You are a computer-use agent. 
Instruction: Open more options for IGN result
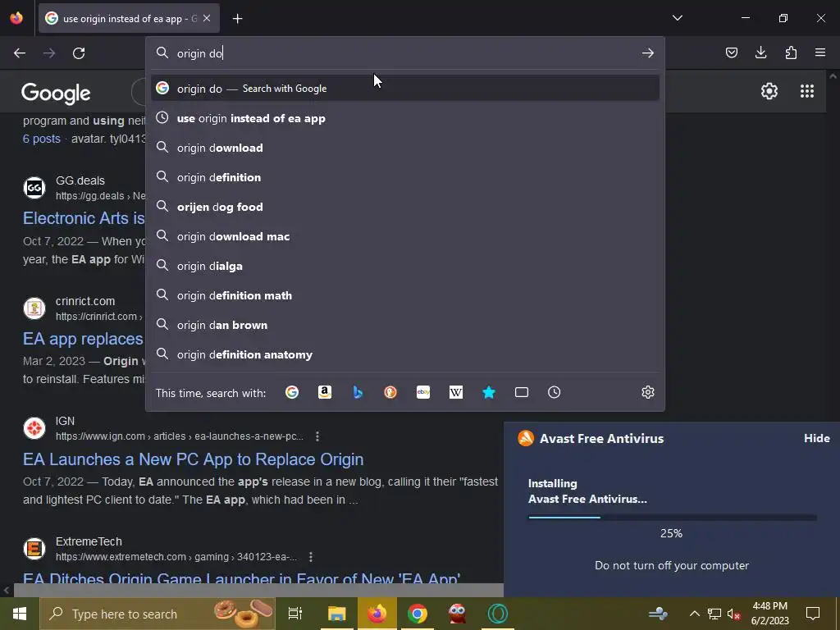[317, 436]
